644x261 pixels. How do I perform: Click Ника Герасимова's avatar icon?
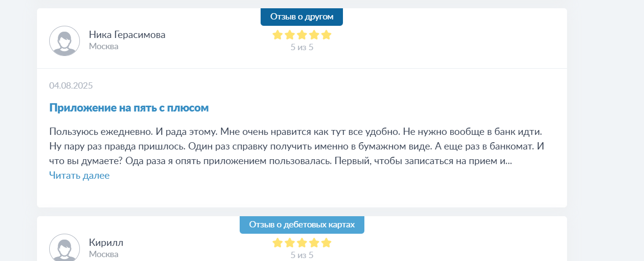(65, 41)
